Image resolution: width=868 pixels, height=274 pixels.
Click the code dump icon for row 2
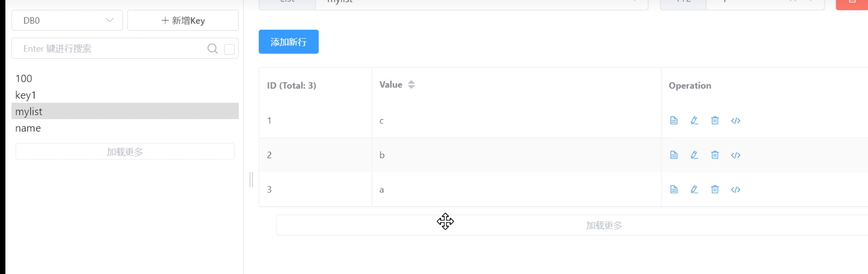(736, 155)
